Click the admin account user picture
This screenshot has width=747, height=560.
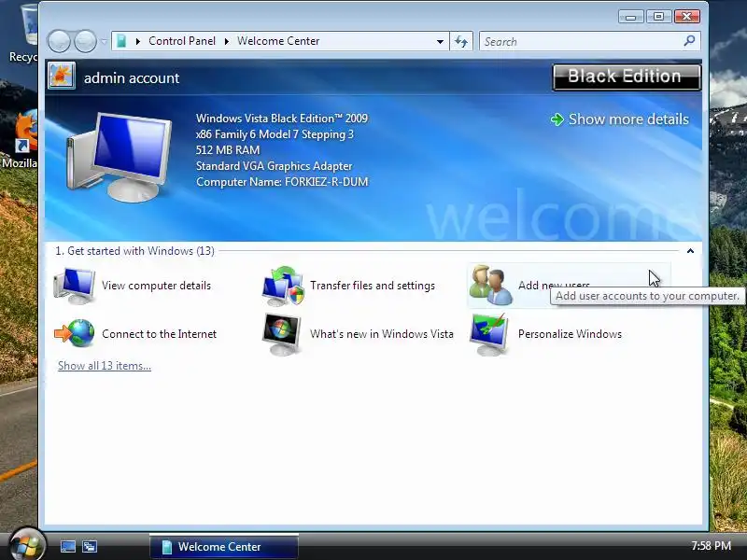point(62,76)
